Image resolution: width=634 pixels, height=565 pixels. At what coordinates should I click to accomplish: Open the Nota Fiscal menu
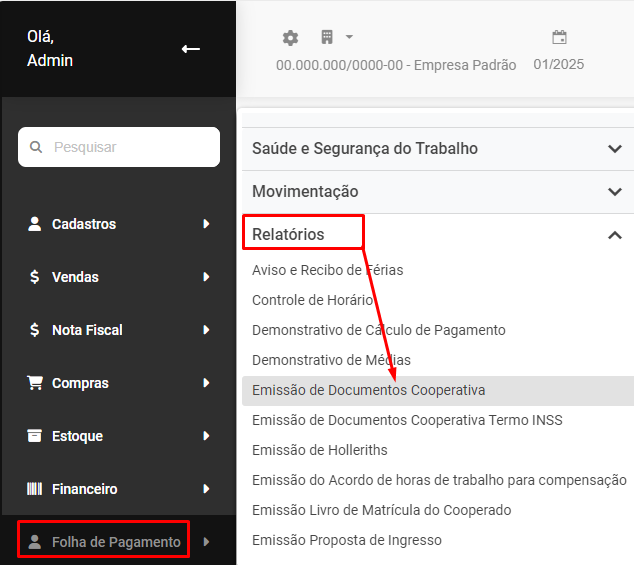[x=87, y=330]
